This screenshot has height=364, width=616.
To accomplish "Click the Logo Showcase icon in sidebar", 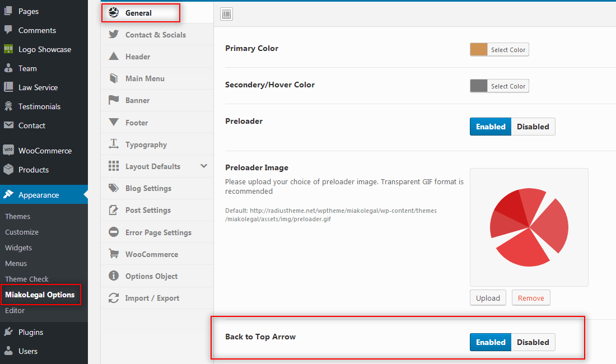I will [x=8, y=49].
